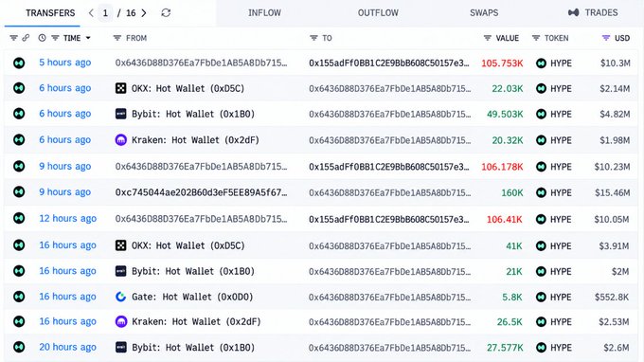Click Bybit logo in 6 hours ago row
The width and height of the screenshot is (644, 362).
coord(121,114)
